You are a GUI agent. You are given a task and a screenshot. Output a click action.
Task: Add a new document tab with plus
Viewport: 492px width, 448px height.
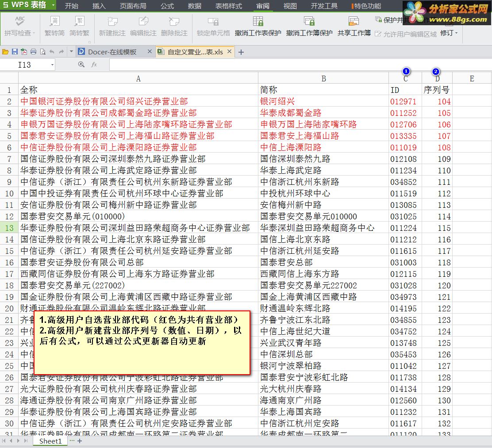(x=241, y=52)
